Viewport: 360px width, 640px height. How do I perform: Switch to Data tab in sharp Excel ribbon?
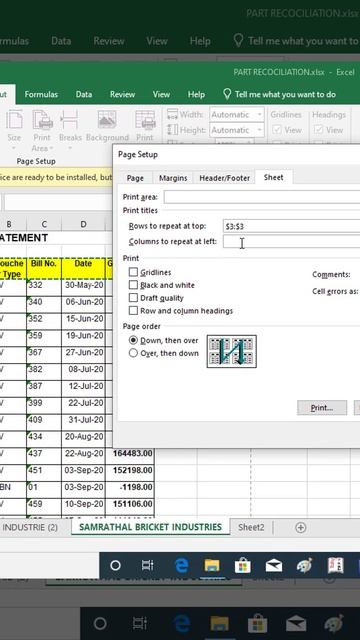point(83,94)
